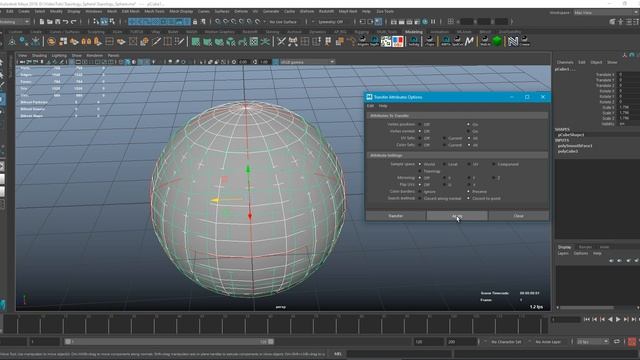
Task: Set Vertex position to Off
Action: tap(420, 124)
